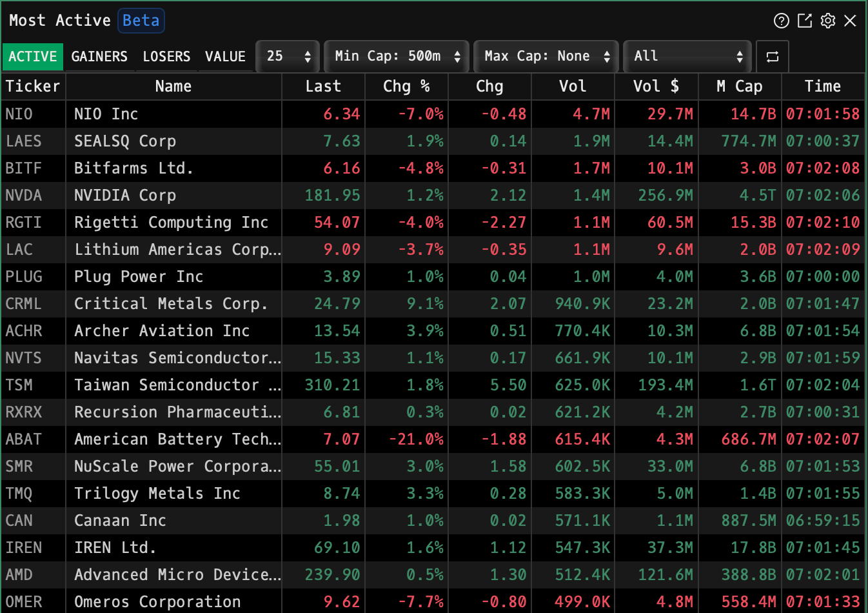Screen dimensions: 868x613
Task: Switch to the VALUE tab
Action: pos(225,57)
